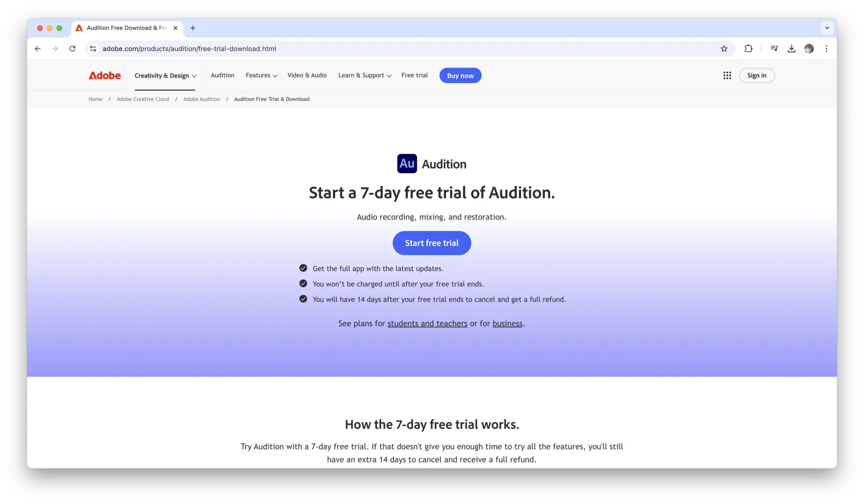This screenshot has height=504, width=864.
Task: Expand the Creativity & Design menu
Action: [x=165, y=76]
